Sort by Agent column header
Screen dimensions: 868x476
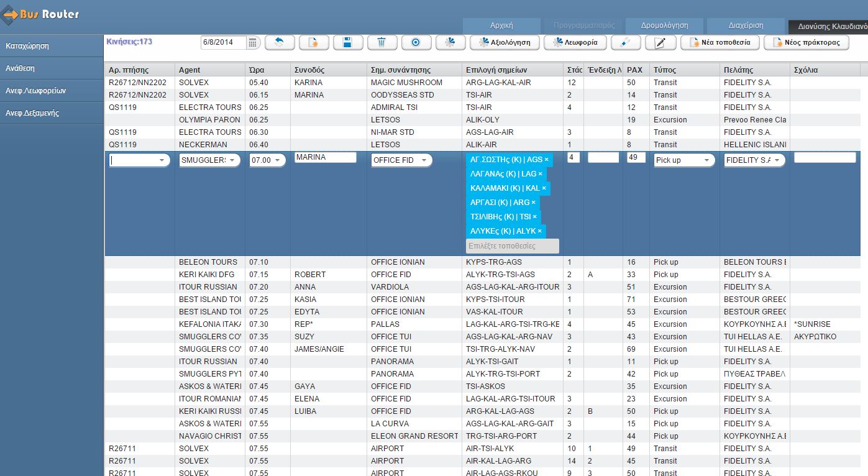point(210,70)
